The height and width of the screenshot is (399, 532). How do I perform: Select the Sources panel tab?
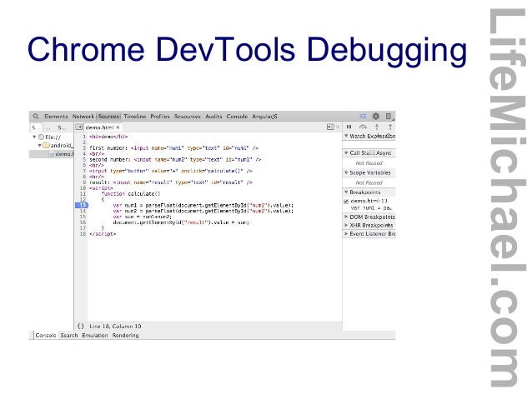click(108, 117)
